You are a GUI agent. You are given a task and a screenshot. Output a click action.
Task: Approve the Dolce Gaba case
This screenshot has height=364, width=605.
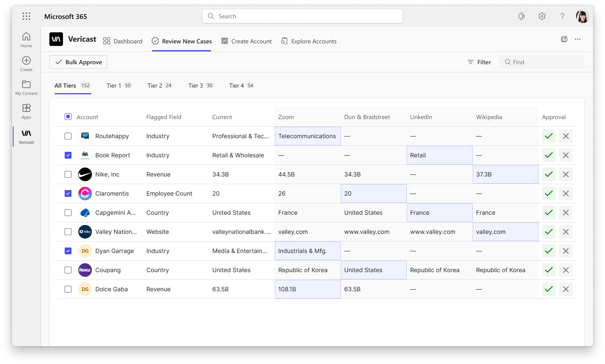(549, 289)
